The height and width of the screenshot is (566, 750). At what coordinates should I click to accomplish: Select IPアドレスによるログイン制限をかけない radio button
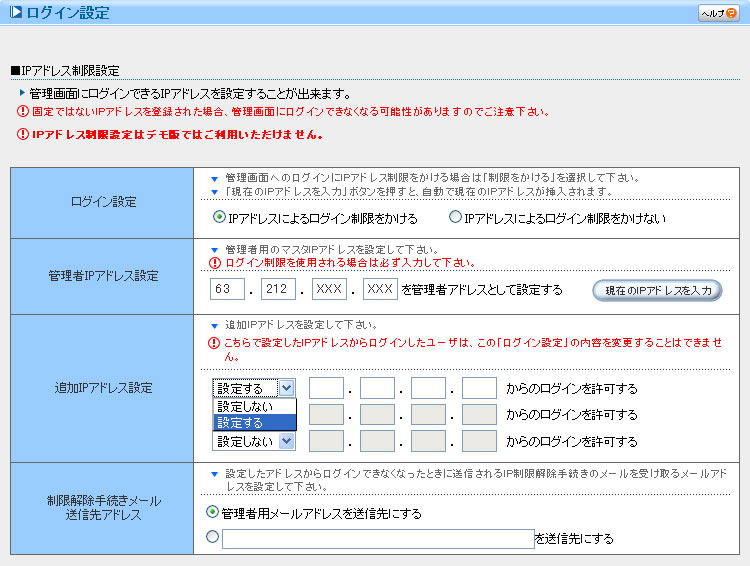[x=455, y=217]
